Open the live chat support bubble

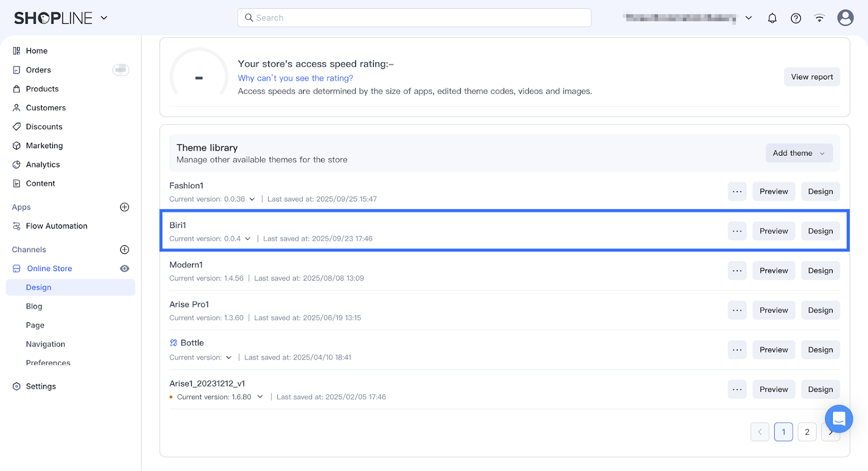[839, 418]
